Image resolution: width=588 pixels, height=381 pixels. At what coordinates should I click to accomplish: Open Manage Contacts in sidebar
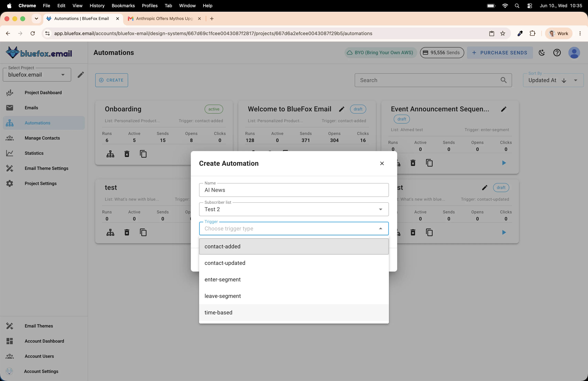pyautogui.click(x=44, y=138)
